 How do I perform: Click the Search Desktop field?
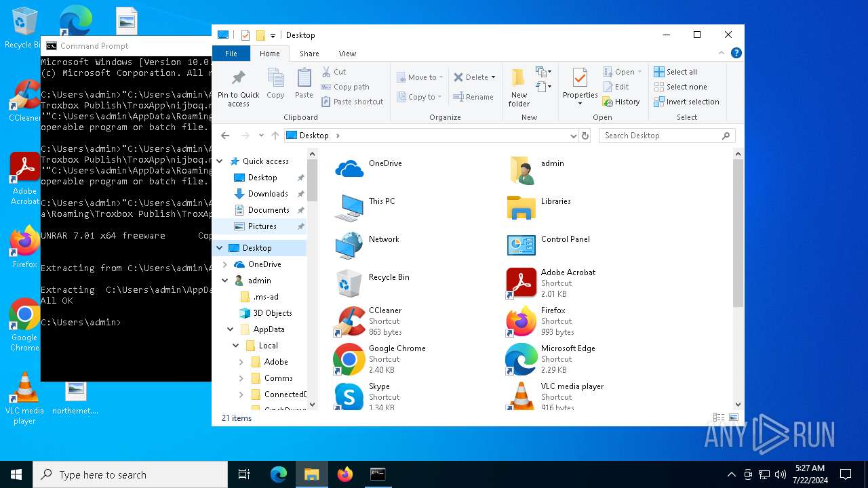667,136
